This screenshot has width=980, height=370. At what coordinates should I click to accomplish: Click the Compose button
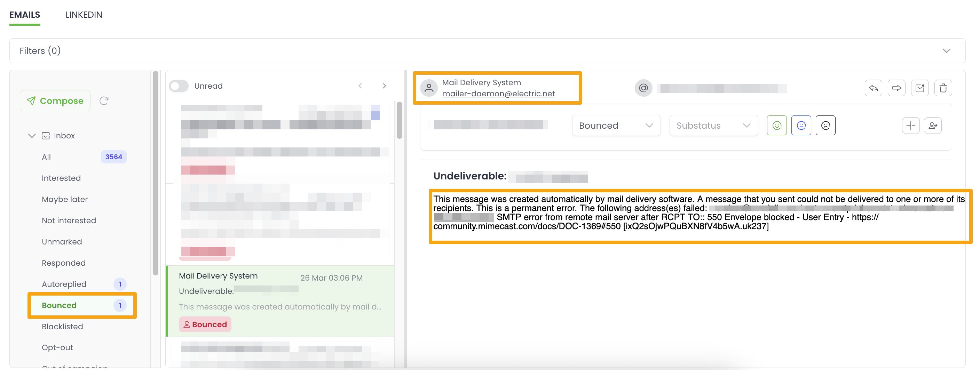pyautogui.click(x=55, y=100)
